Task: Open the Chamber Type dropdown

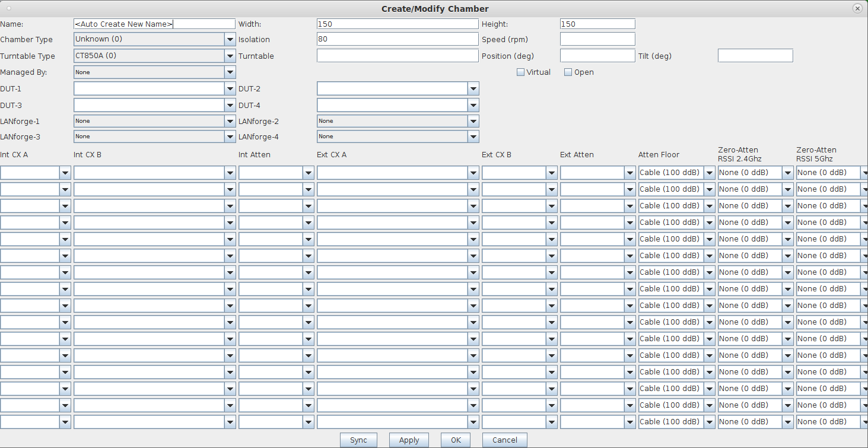Action: [154, 39]
